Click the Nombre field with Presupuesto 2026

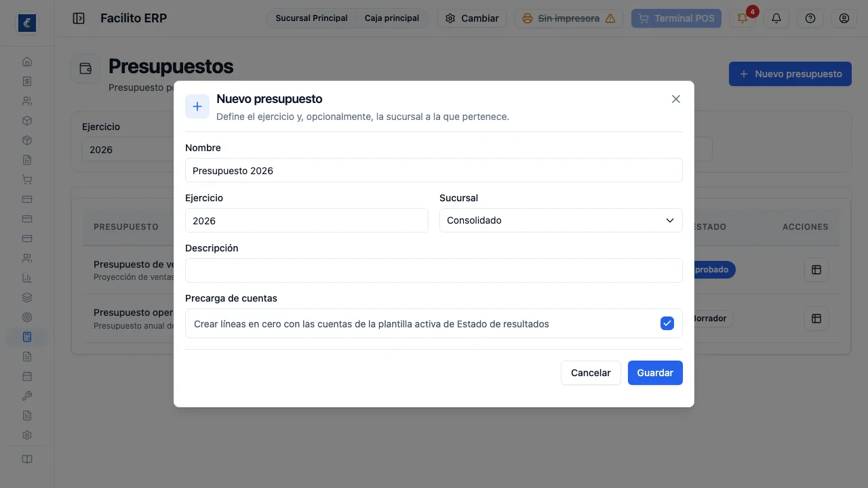coord(434,170)
